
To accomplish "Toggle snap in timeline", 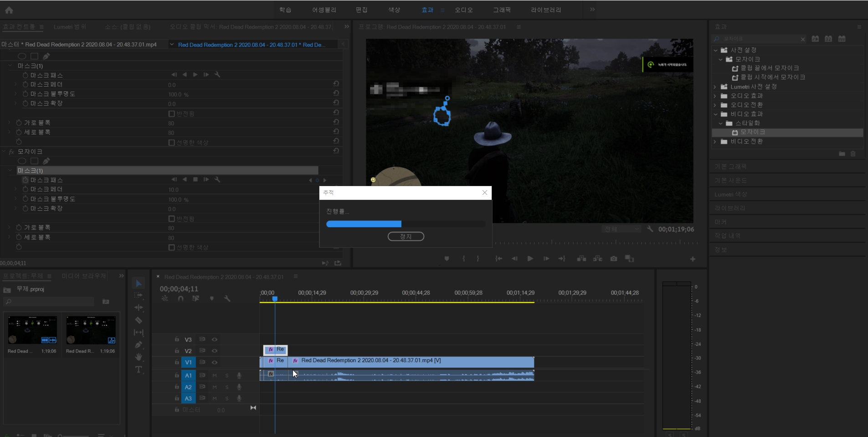I will click(180, 298).
